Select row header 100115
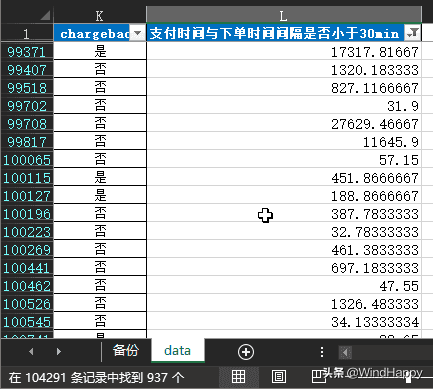This screenshot has height=389, width=433. coord(27,178)
